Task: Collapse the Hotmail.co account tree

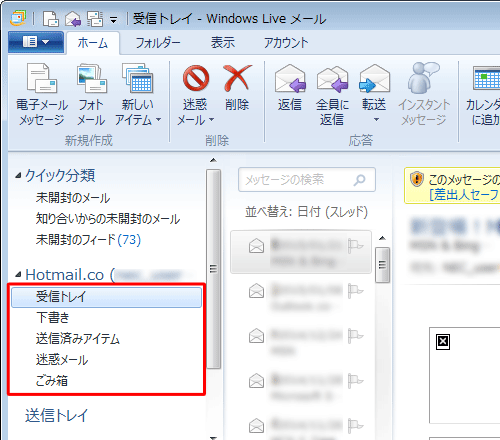Action: (x=18, y=275)
